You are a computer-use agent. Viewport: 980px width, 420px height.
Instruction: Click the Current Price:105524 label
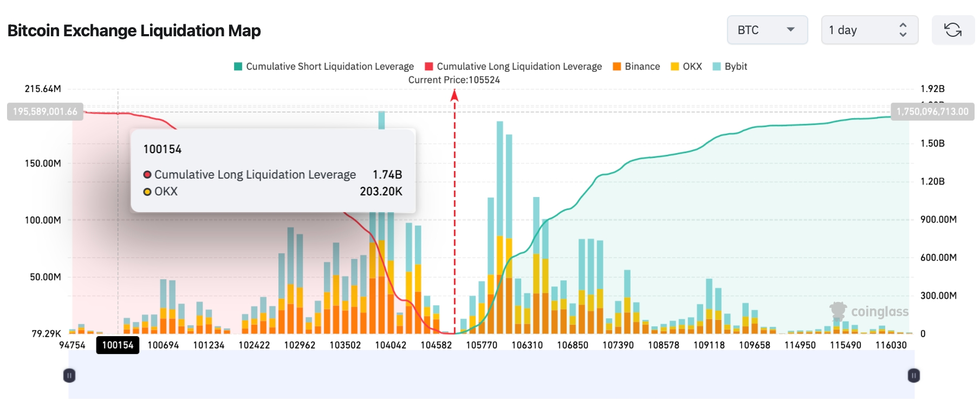tap(454, 80)
